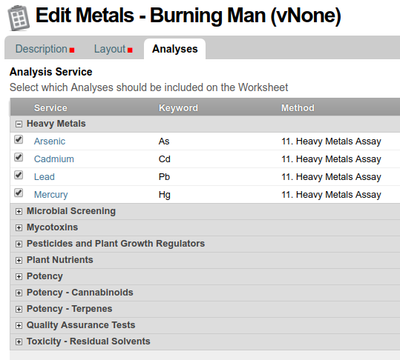This screenshot has width=400, height=360.
Task: Expand the Potency - Cannabinoids category
Action: [19, 293]
